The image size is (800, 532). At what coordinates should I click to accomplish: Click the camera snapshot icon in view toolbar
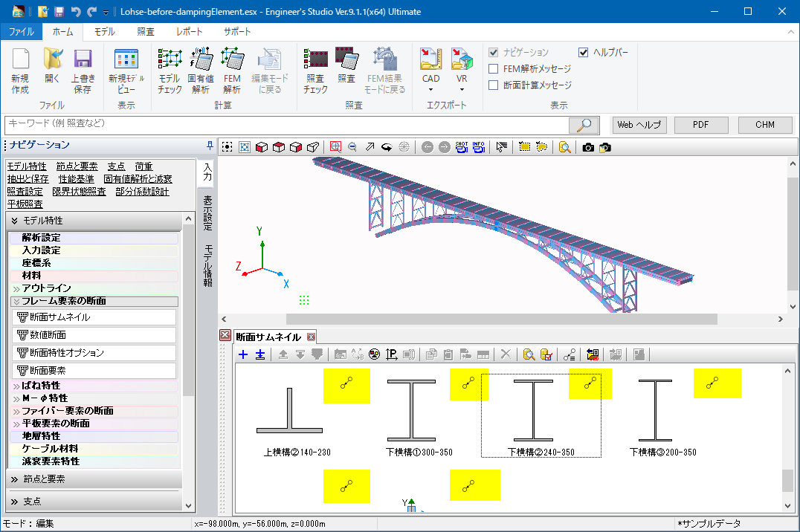click(588, 147)
